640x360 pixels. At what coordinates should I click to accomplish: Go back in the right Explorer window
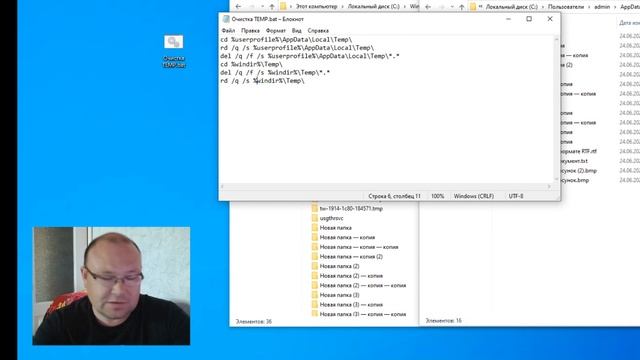428,7
